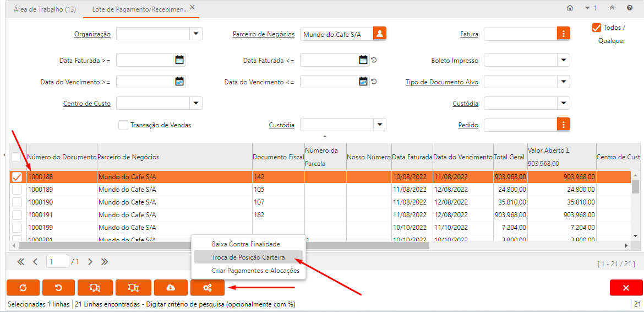Image resolution: width=644 pixels, height=312 pixels.
Task: Click the cloud download export button
Action: [x=171, y=287]
